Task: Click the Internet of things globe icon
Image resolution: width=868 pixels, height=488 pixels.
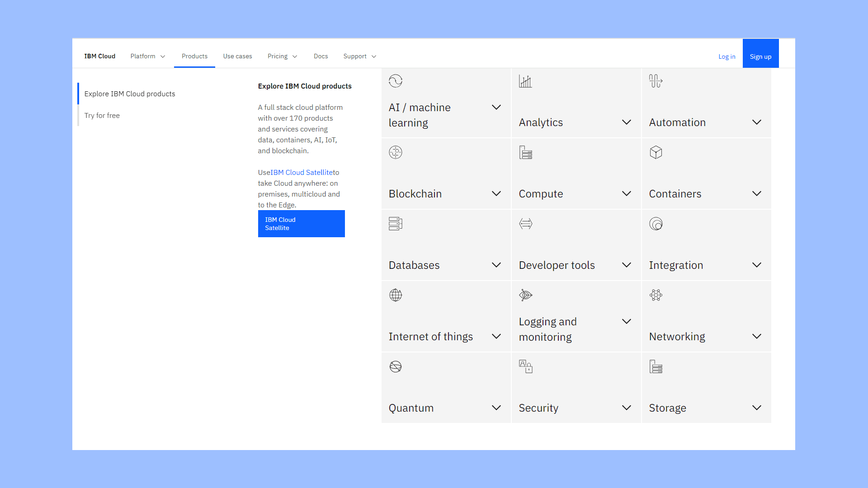Action: [x=396, y=295]
